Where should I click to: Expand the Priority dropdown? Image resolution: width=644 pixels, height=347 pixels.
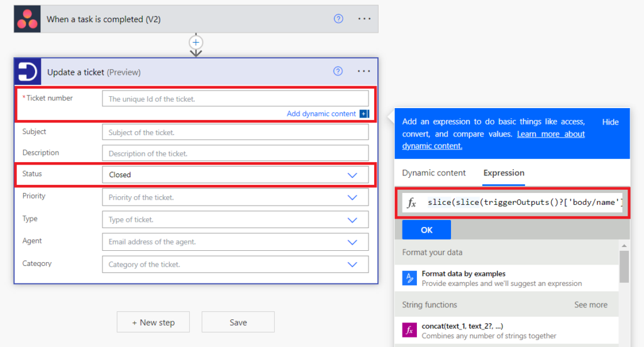352,197
